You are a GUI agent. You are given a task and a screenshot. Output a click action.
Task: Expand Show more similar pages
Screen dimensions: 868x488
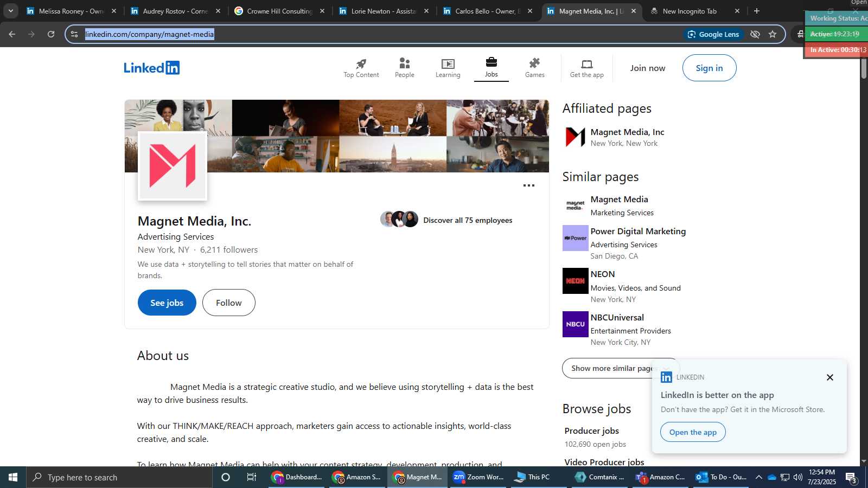(620, 368)
